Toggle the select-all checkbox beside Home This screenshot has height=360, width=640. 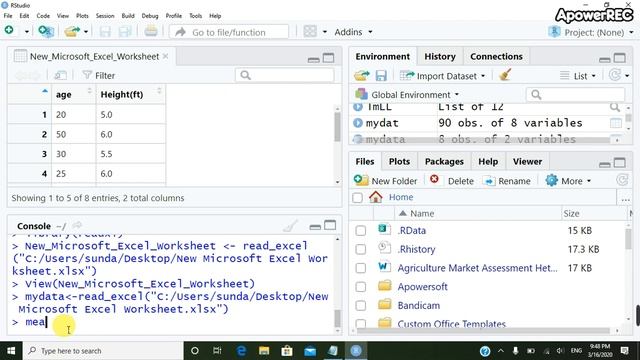click(x=358, y=198)
